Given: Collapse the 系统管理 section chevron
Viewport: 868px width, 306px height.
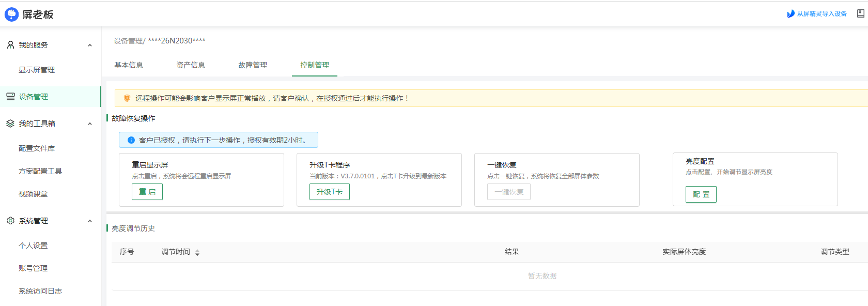Looking at the screenshot, I should point(90,221).
